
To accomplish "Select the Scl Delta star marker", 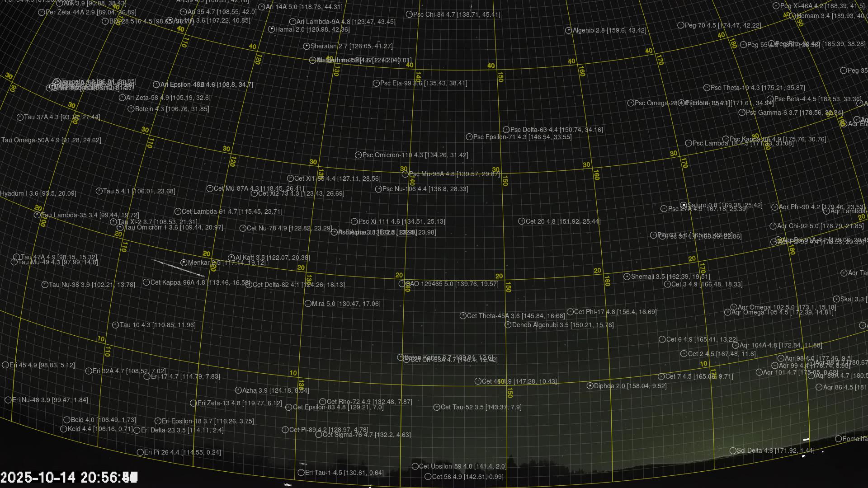I will coord(733,450).
